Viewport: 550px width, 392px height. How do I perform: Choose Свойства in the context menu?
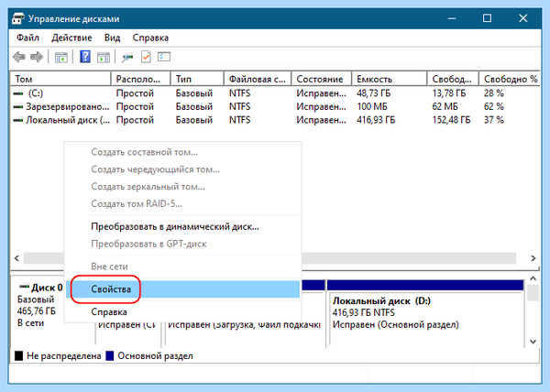(x=182, y=289)
